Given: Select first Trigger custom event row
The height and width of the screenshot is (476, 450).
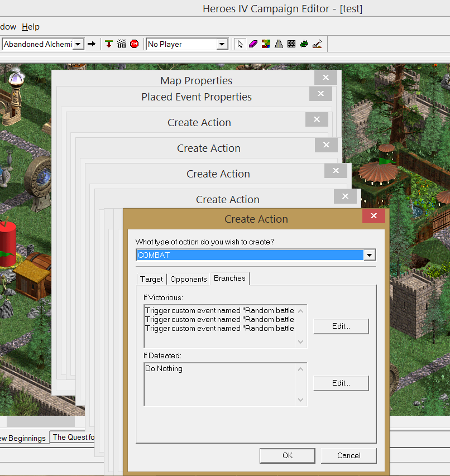Looking at the screenshot, I should point(219,311).
